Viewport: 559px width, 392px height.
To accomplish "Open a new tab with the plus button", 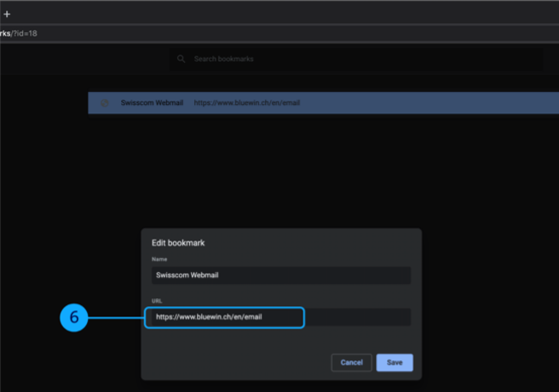I will pos(7,14).
